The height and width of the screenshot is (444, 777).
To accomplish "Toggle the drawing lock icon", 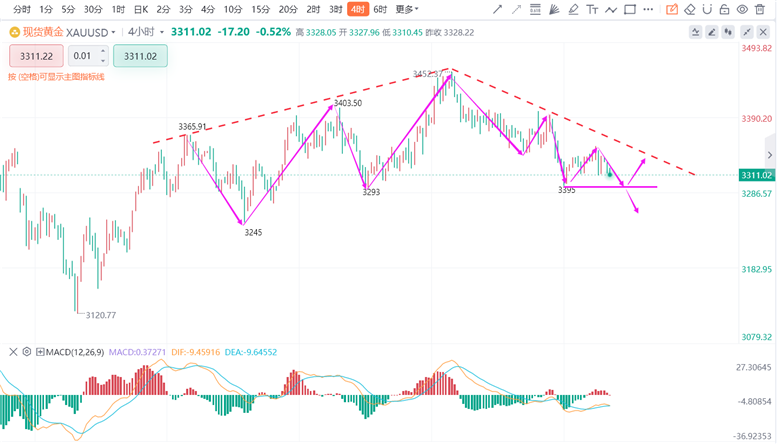I will point(724,9).
